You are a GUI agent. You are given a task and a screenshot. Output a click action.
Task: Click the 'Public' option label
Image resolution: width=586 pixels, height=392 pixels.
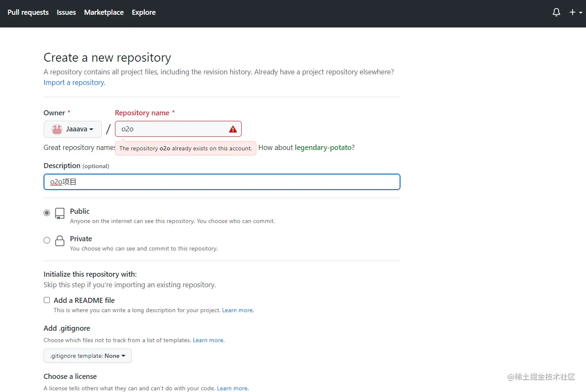pyautogui.click(x=80, y=211)
